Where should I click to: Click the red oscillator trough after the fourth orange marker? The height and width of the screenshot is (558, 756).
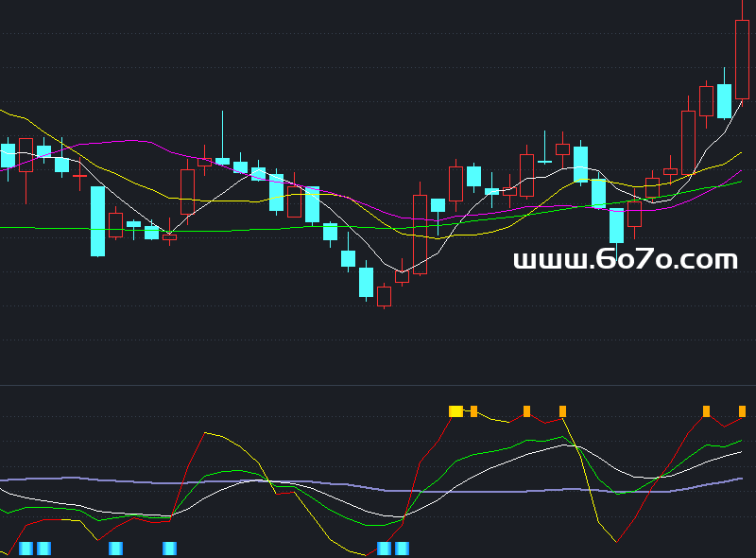tap(617, 542)
